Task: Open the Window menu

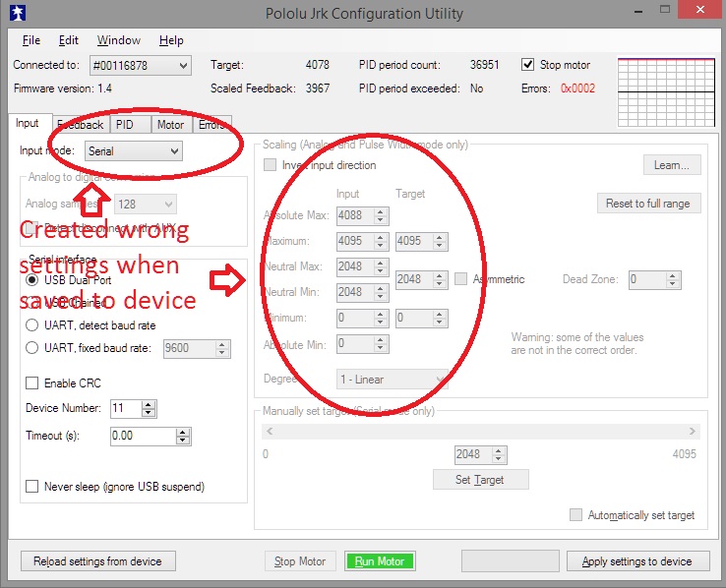Action: 118,40
